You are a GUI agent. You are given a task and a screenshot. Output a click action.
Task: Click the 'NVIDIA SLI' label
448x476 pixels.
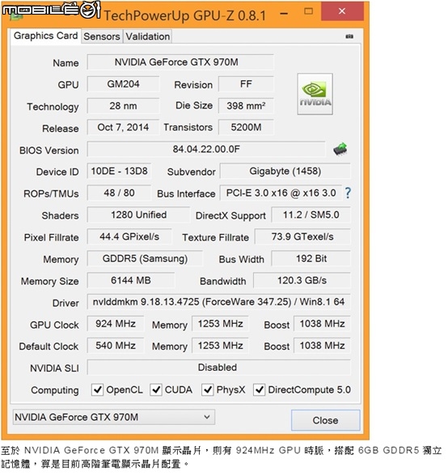point(54,368)
